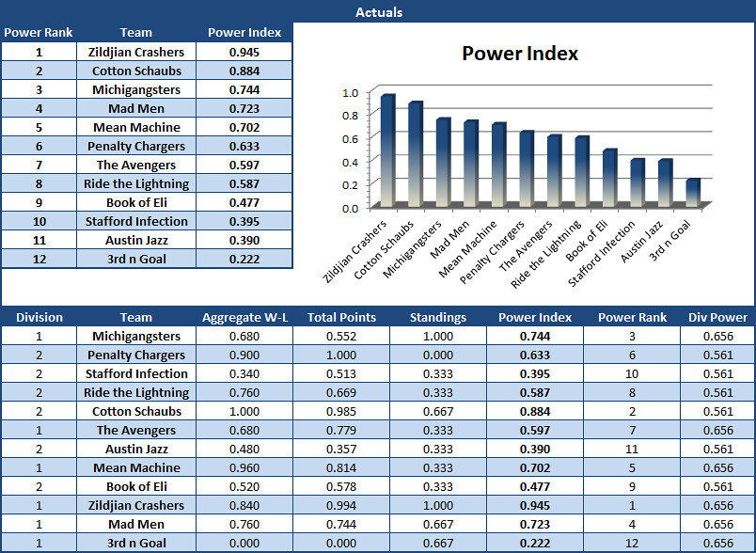Click Power Rank 11 for Austin Jazz
Viewport: 756px width, 553px height.
tap(632, 449)
